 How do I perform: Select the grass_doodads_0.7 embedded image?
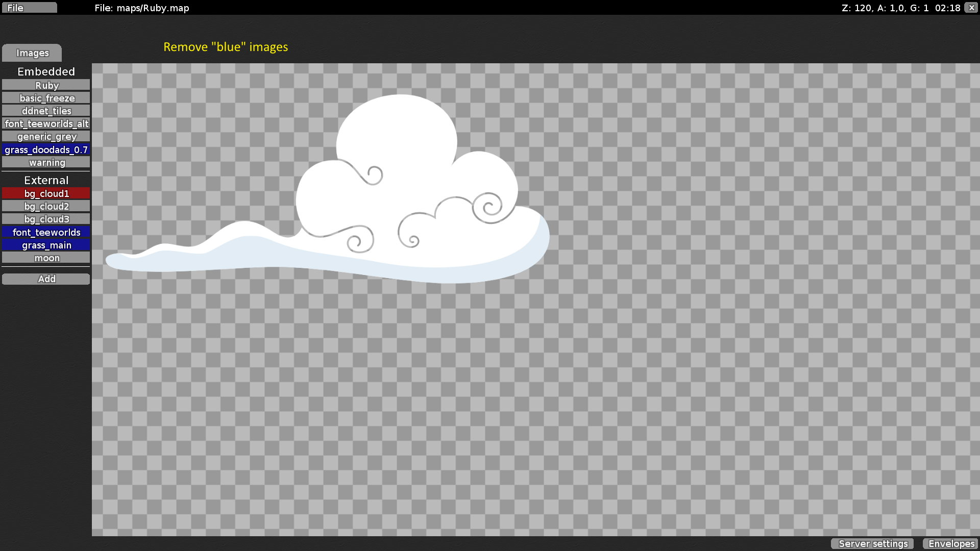[46, 149]
